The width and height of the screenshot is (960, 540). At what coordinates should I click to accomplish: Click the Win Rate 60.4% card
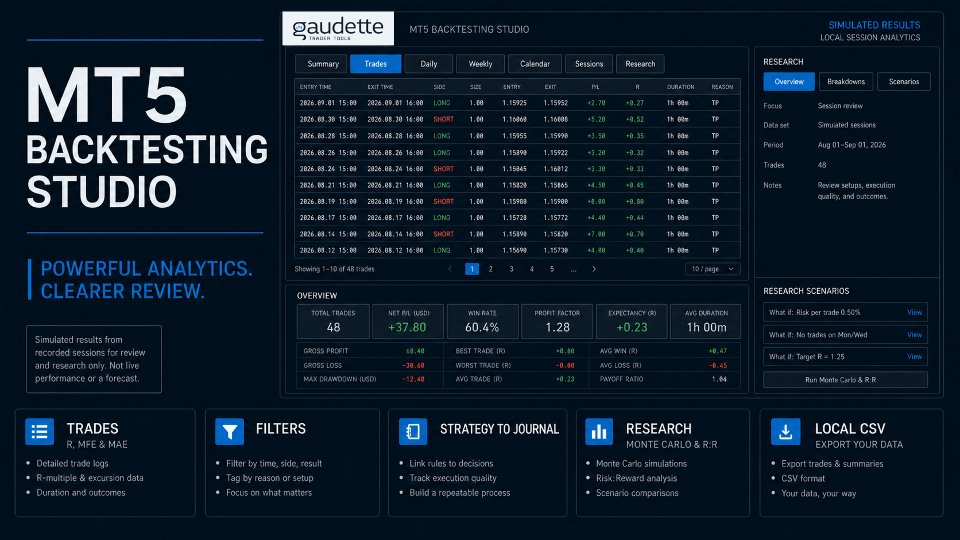coord(482,321)
